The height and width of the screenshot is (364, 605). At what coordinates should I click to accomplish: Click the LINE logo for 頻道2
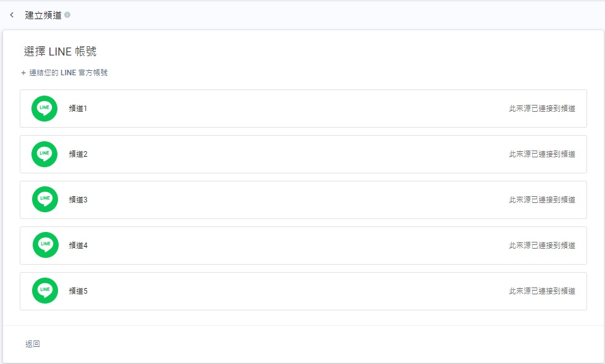point(44,154)
